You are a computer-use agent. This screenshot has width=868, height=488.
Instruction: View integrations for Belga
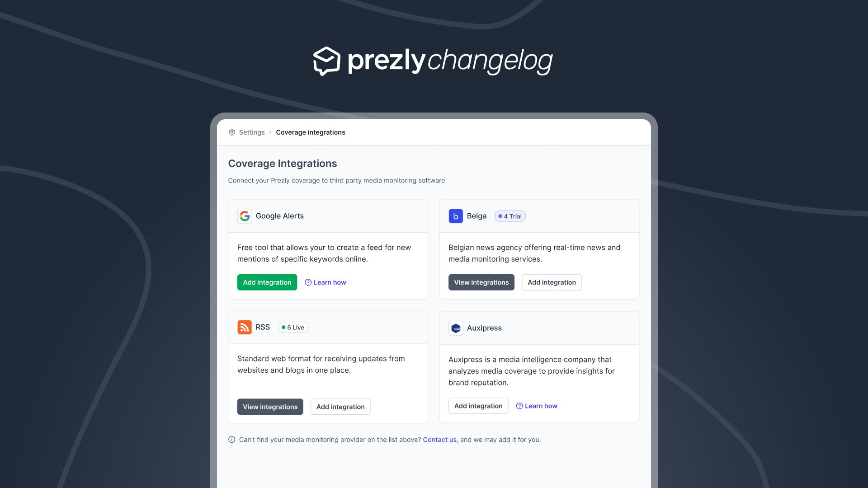coord(481,282)
